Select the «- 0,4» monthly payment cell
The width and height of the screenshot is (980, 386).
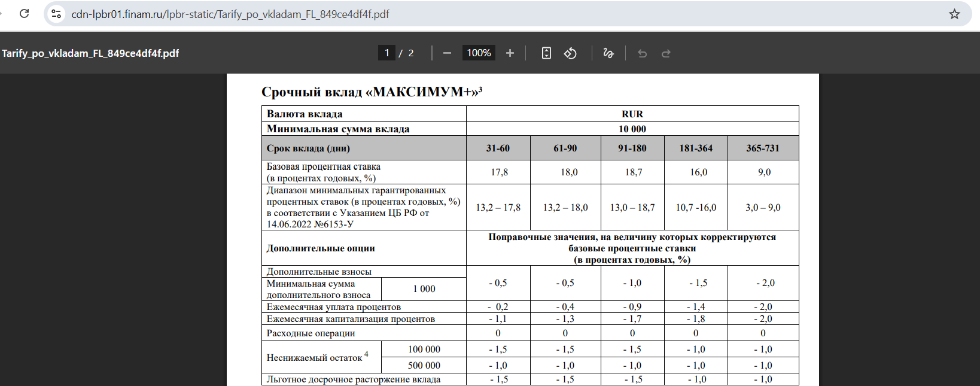pos(565,307)
